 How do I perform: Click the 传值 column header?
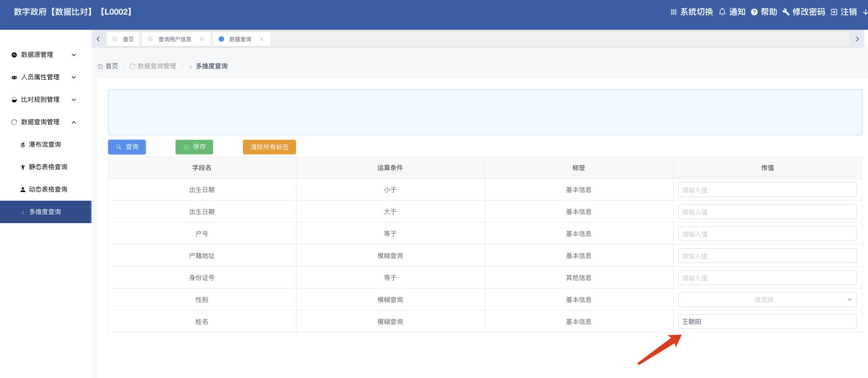768,168
